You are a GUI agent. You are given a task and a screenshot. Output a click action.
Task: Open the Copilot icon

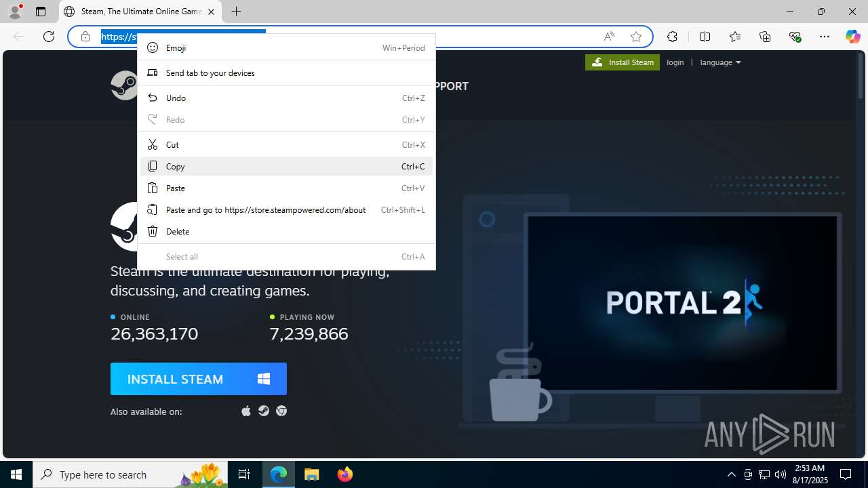(x=852, y=37)
